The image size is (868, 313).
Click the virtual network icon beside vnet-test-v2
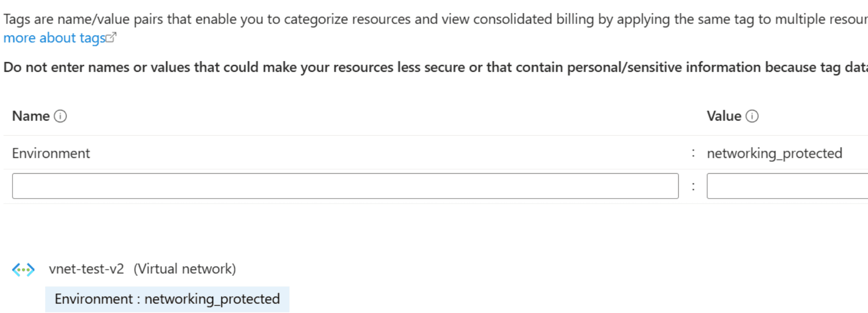(24, 268)
